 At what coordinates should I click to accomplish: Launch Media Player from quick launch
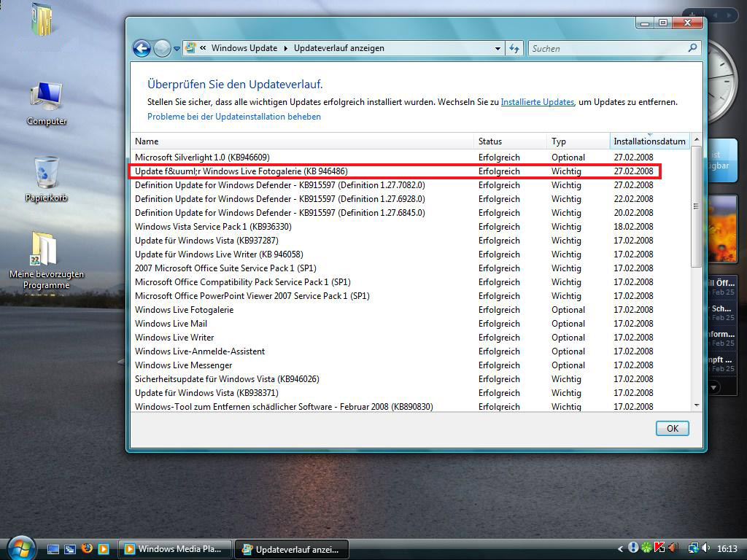[x=104, y=549]
